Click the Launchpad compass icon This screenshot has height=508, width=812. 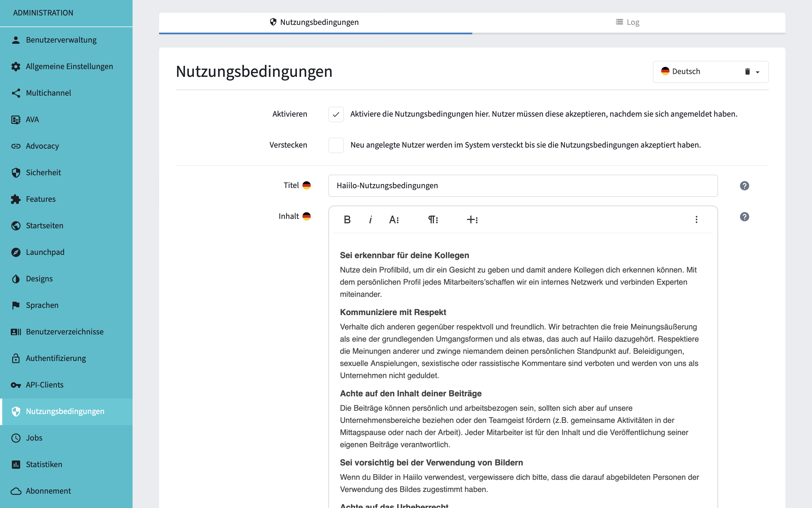[x=16, y=252]
